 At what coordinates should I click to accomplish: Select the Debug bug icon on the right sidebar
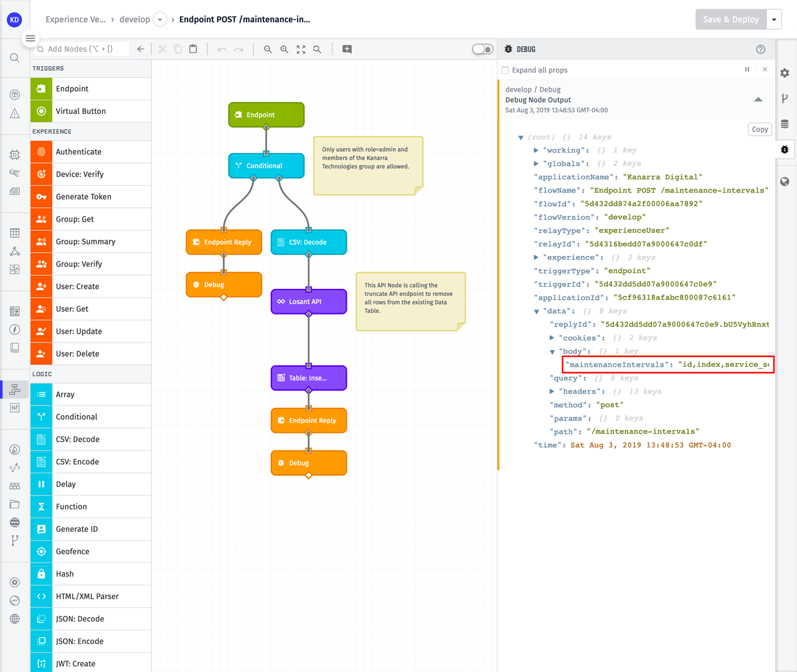(785, 149)
